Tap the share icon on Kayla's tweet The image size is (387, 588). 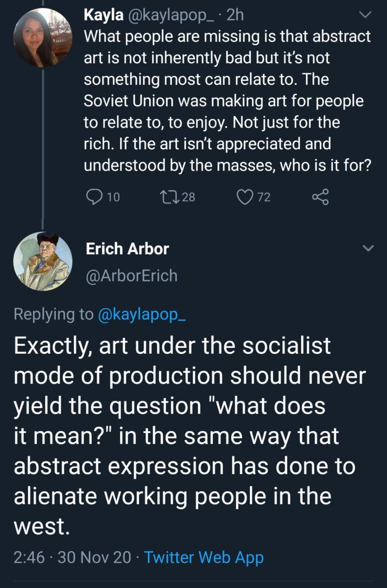pos(319,197)
